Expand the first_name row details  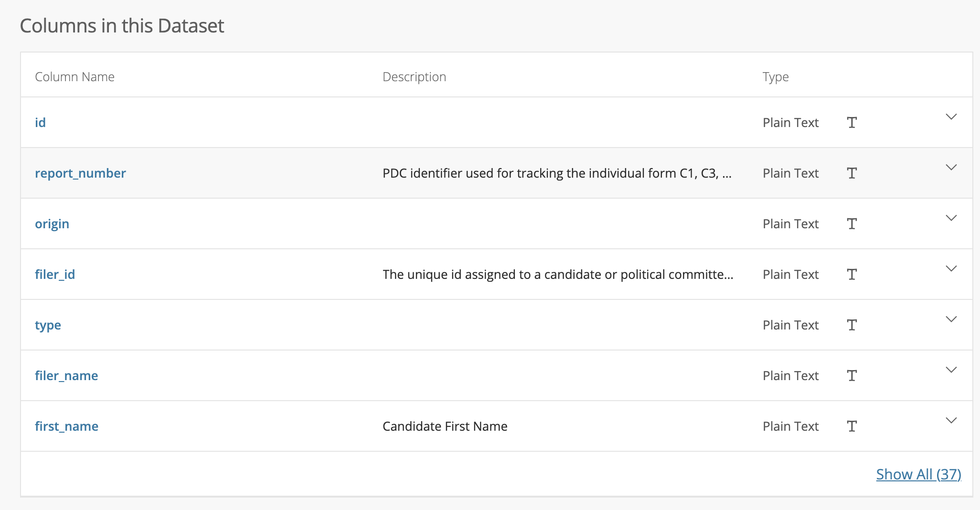point(951,421)
